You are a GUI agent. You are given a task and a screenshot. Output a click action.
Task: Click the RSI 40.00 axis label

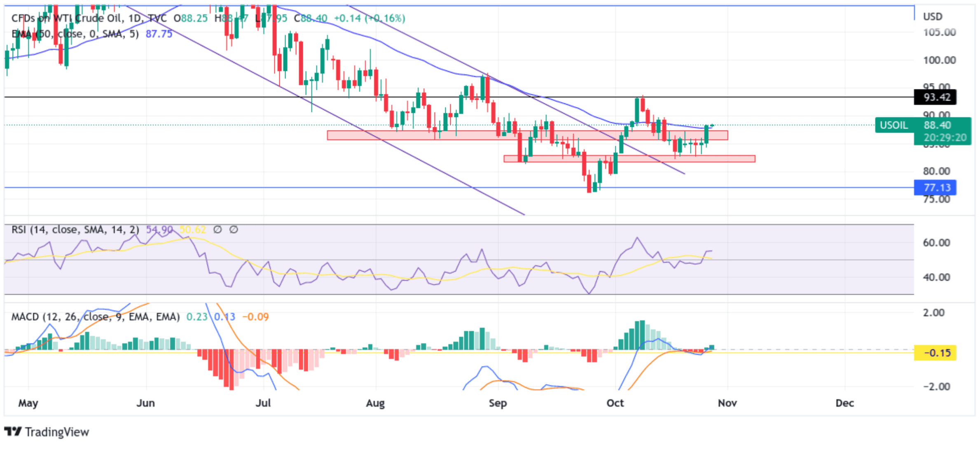(x=936, y=277)
